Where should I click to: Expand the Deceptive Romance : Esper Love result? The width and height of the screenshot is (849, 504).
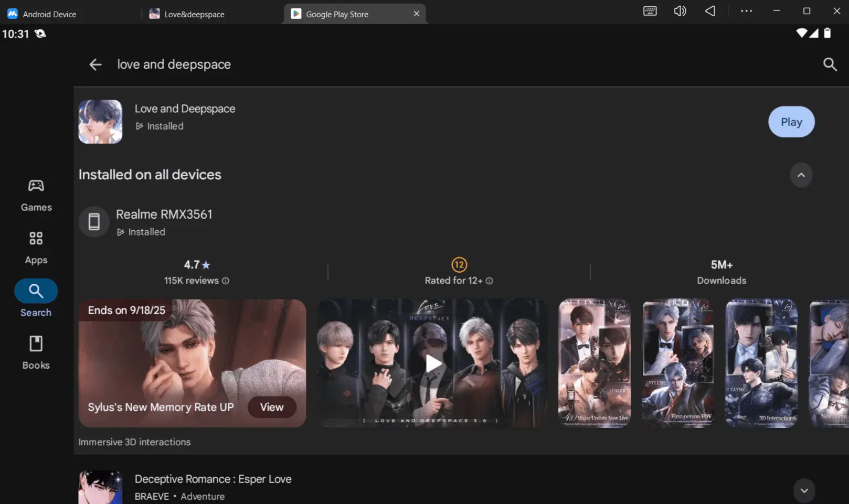(804, 491)
